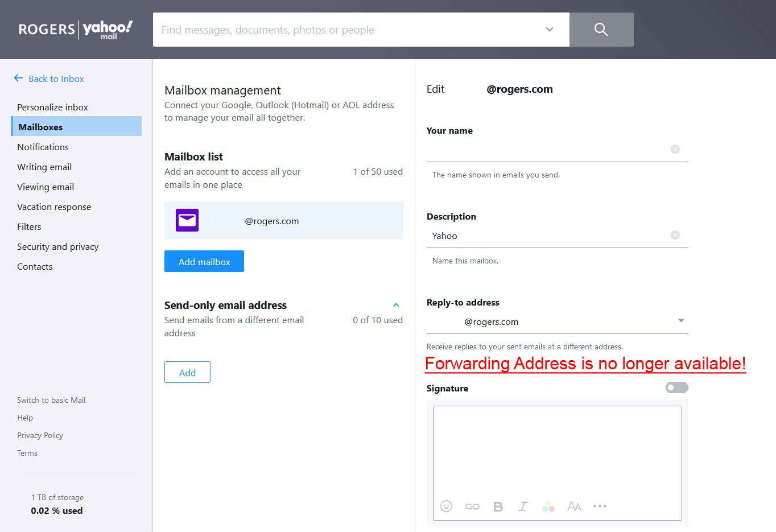
Task: Open Viewing email settings
Action: (46, 187)
